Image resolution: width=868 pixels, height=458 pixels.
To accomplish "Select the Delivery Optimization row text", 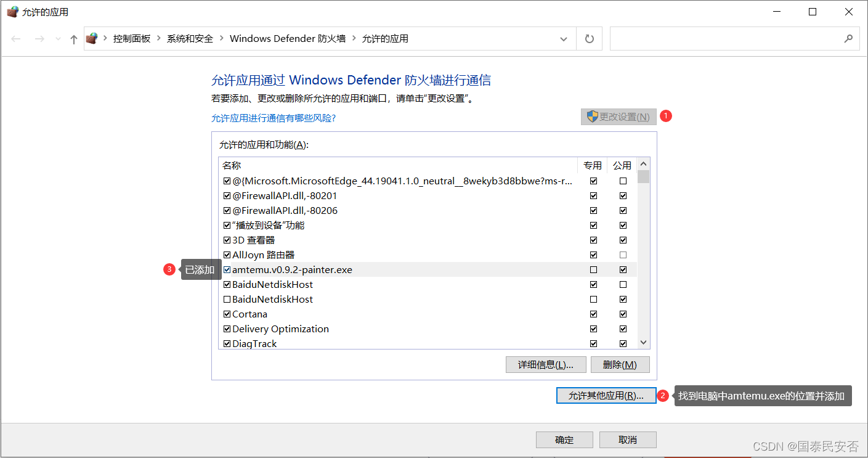I will click(280, 329).
